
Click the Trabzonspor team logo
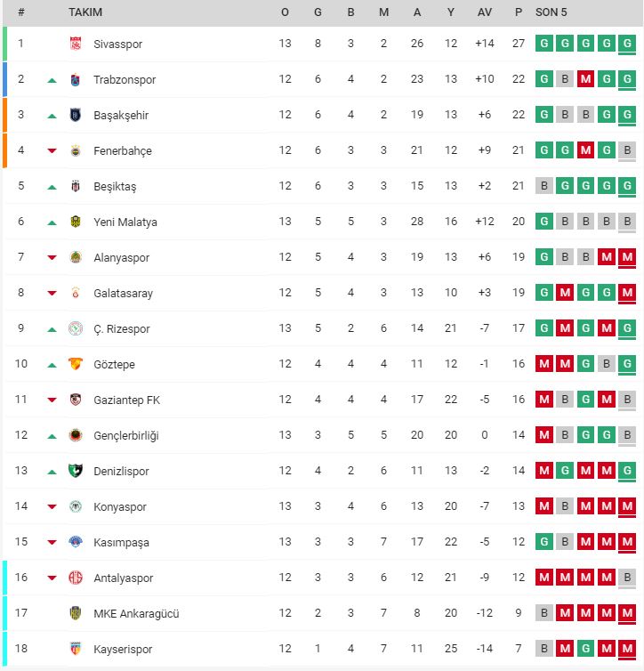[x=76, y=79]
